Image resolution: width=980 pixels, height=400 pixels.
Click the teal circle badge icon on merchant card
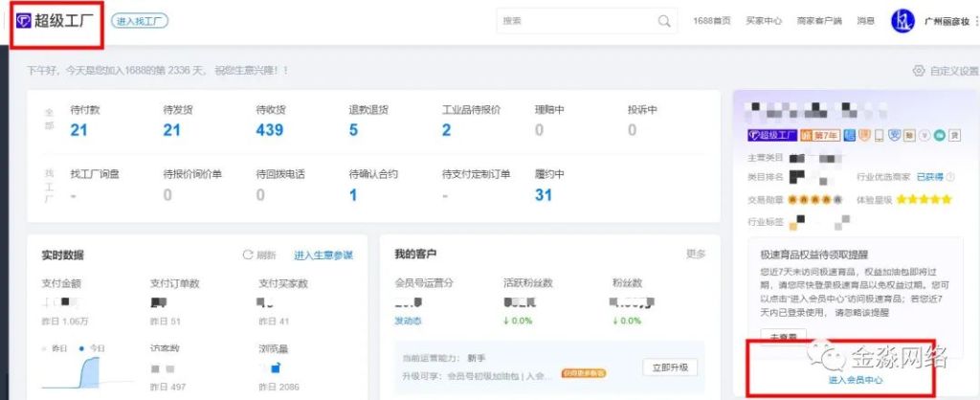pos(940,135)
